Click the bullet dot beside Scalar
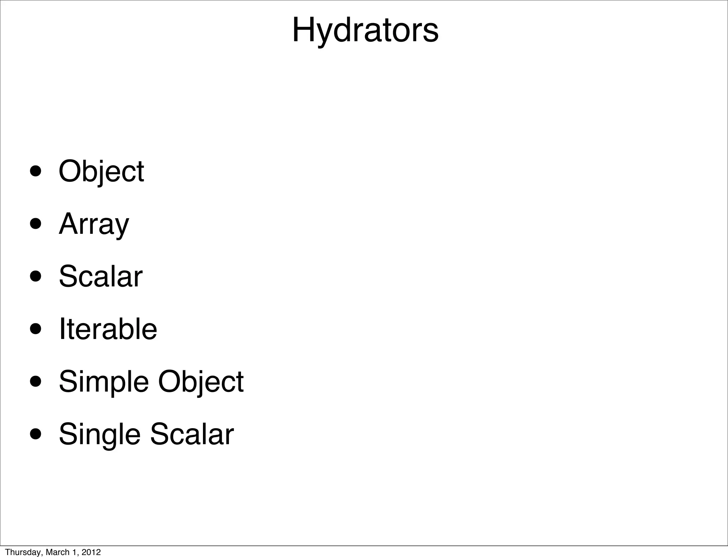 (36, 277)
